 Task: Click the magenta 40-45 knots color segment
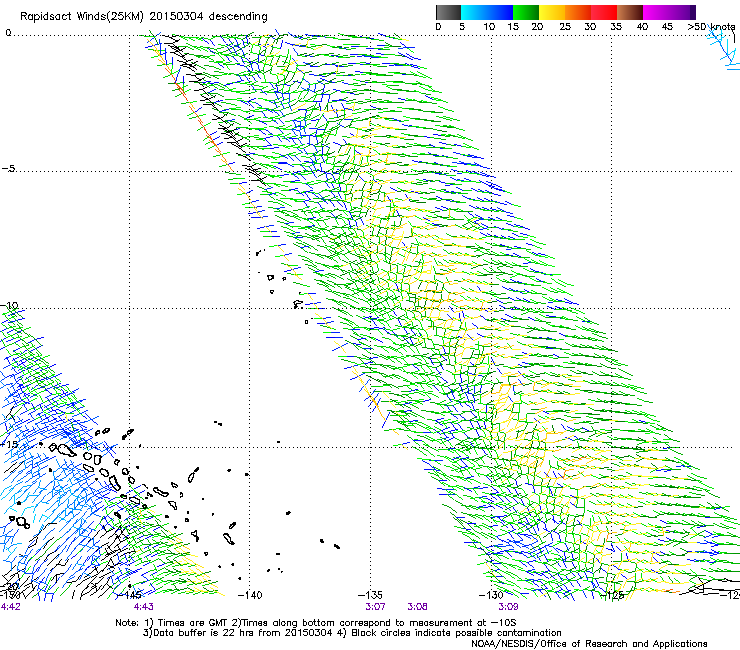[x=656, y=12]
